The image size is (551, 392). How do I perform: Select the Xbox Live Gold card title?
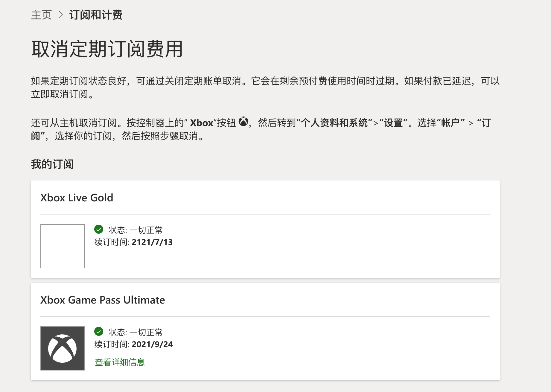pos(77,198)
